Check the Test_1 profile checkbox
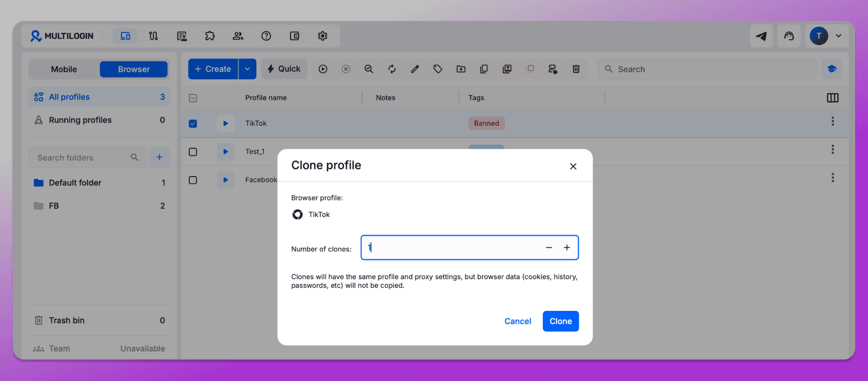Image resolution: width=868 pixels, height=381 pixels. tap(193, 152)
